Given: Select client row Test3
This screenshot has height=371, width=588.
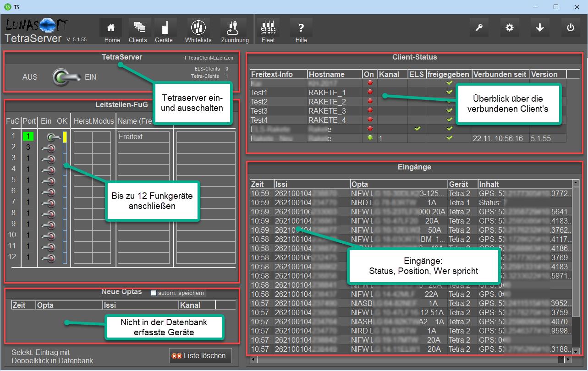Looking at the screenshot, I should [408, 111].
